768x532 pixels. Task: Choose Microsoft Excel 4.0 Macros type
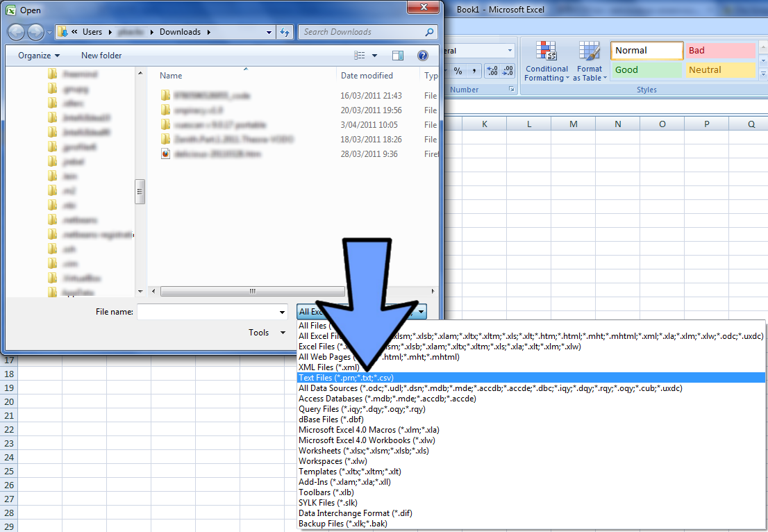[531, 430]
